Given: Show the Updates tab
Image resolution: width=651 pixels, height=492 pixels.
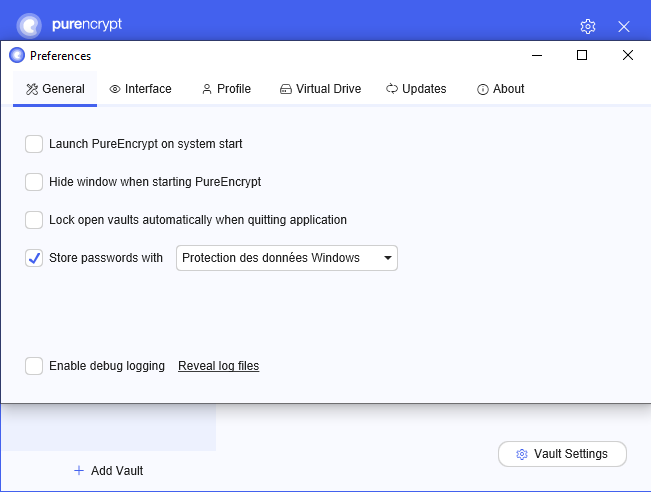Looking at the screenshot, I should (416, 89).
